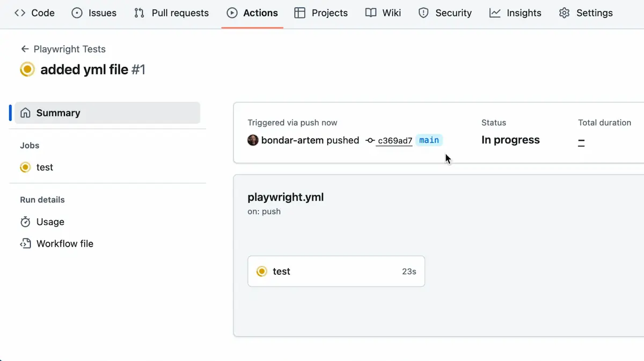Click the main branch label
The height and width of the screenshot is (361, 644).
(429, 140)
